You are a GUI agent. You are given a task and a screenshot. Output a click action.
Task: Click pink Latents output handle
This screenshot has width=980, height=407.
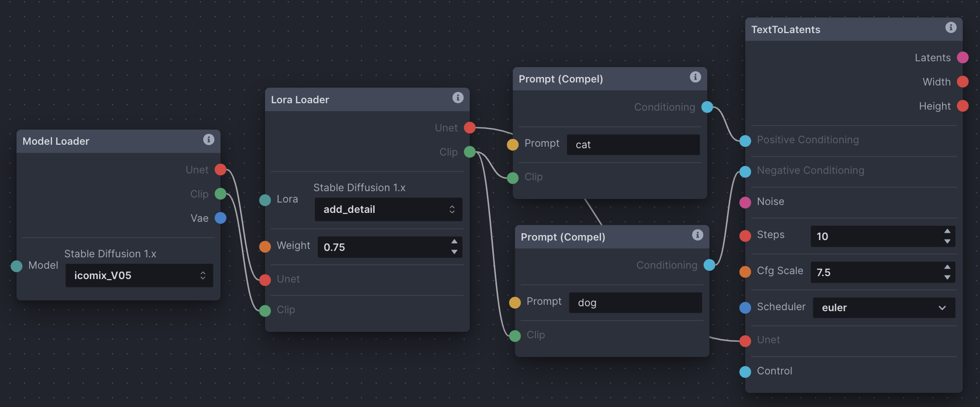point(963,57)
